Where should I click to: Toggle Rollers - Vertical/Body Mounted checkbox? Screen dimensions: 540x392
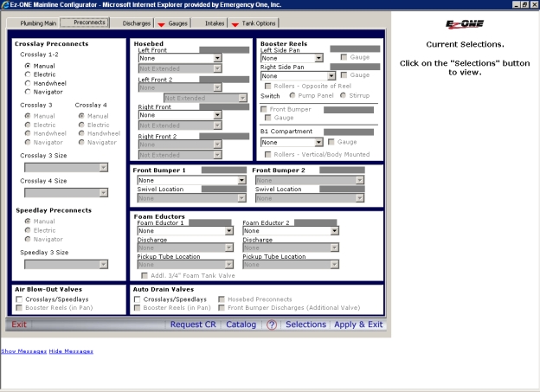(268, 154)
